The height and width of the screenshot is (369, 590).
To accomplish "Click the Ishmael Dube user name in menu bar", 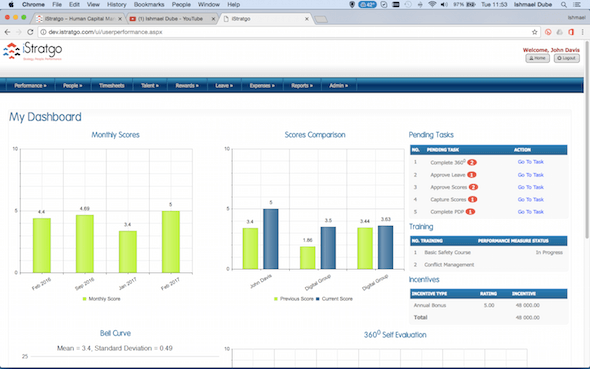I will point(533,5).
